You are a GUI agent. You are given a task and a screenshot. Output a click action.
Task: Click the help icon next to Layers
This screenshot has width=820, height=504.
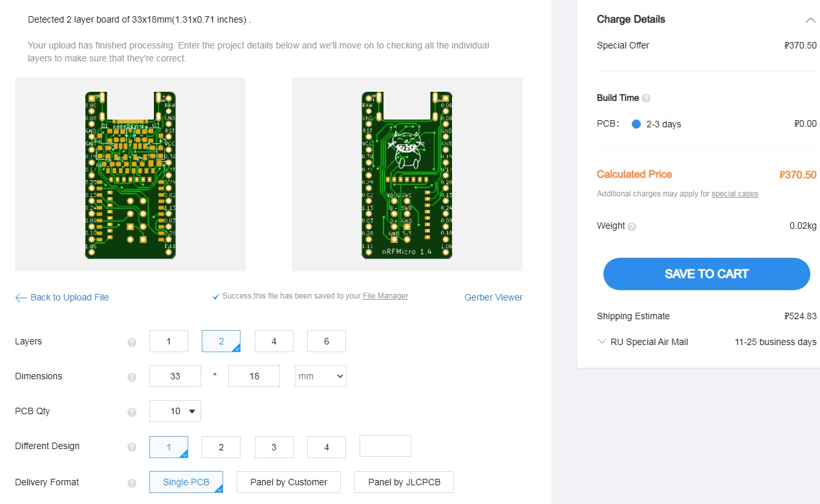(x=132, y=342)
